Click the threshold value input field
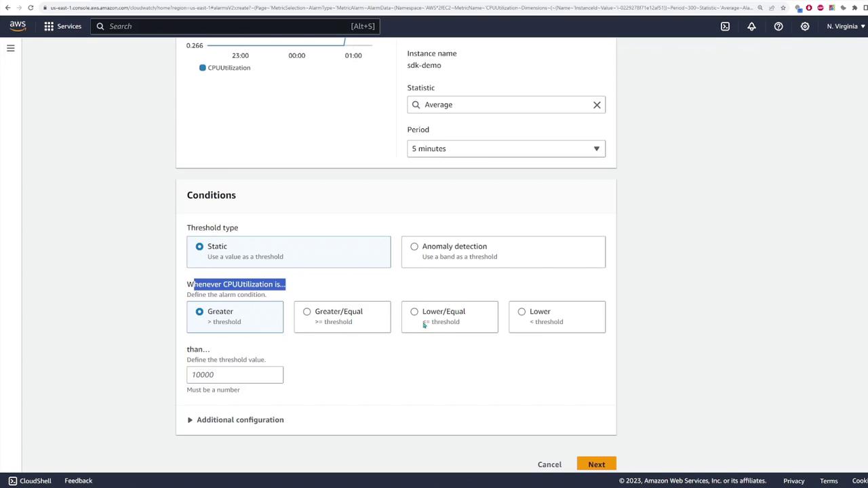 pyautogui.click(x=235, y=375)
